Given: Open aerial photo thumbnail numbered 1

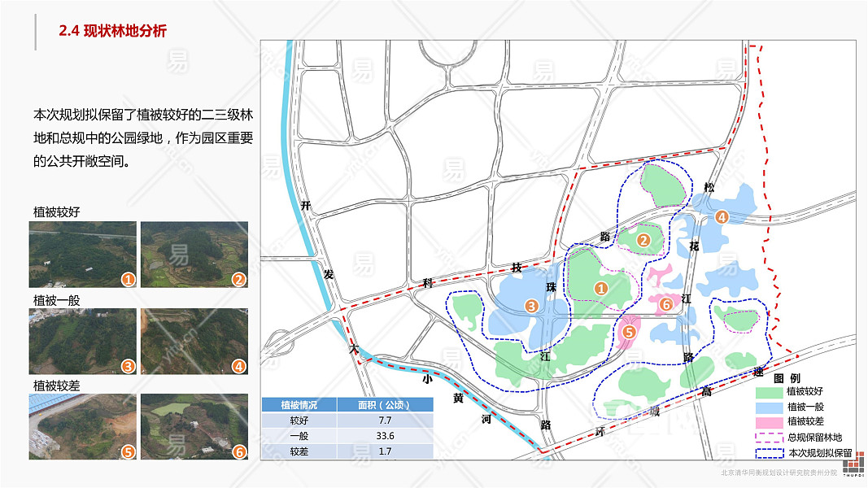Looking at the screenshot, I should [82, 255].
